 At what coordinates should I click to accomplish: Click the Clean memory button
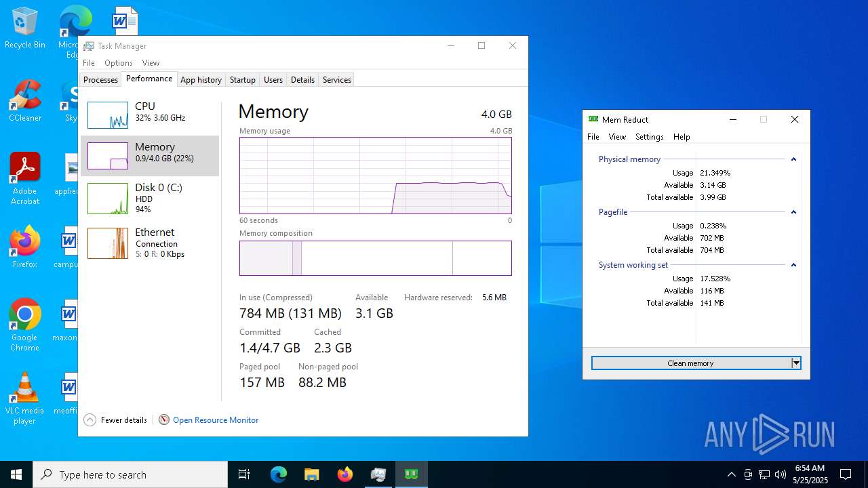pos(691,363)
